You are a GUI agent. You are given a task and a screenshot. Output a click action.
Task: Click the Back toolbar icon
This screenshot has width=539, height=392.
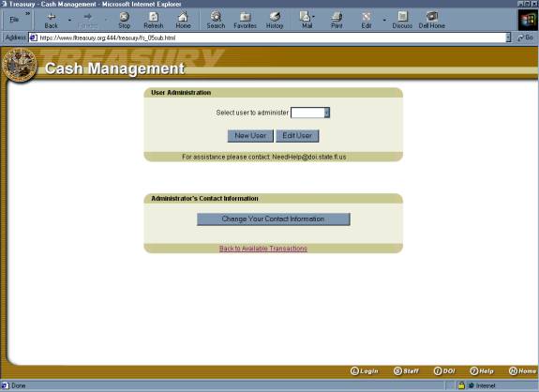point(51,21)
